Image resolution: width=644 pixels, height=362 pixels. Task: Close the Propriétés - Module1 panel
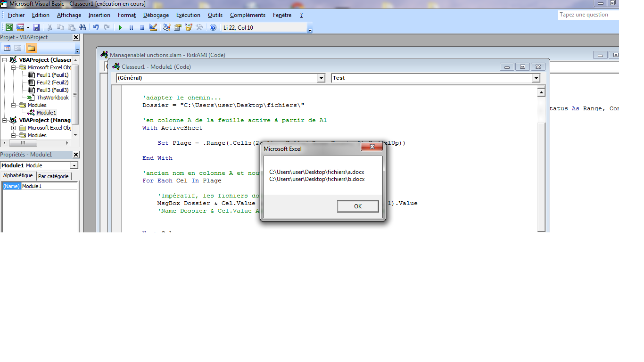76,155
